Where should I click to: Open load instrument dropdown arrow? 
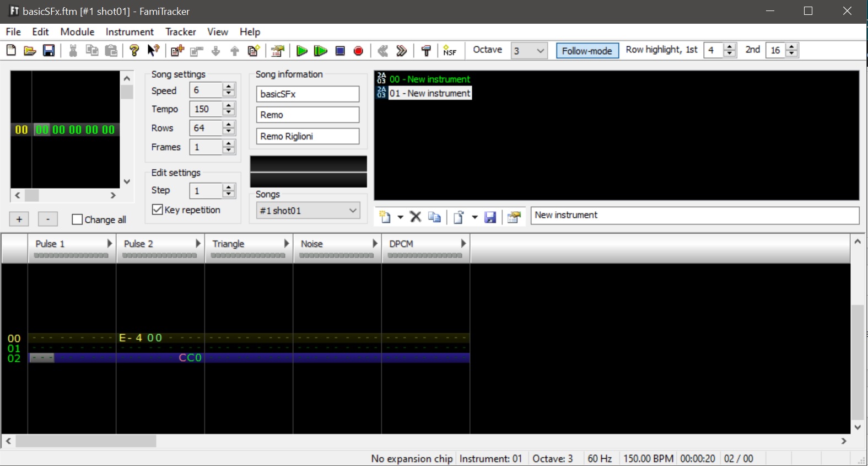475,217
